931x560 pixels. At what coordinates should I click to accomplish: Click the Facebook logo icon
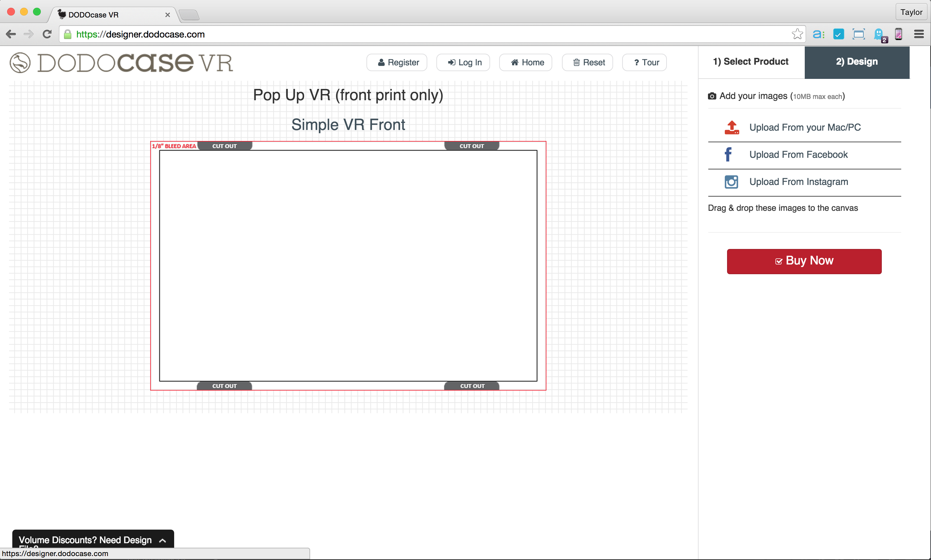coord(728,154)
